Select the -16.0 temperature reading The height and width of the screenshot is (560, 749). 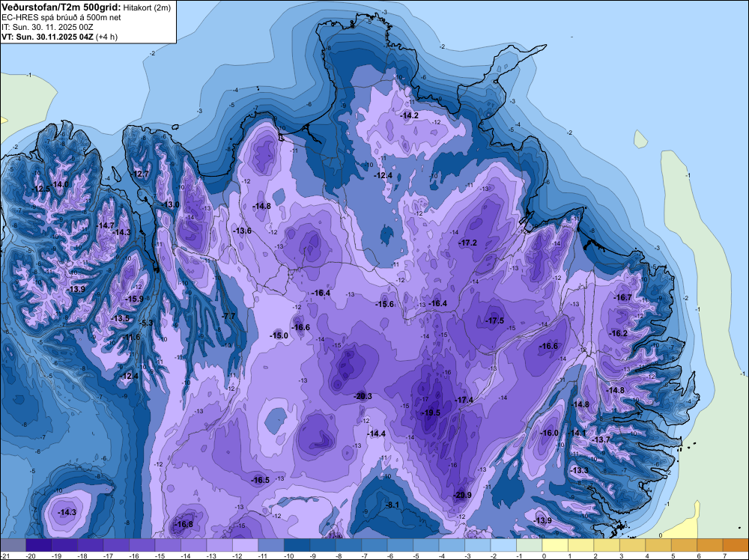(549, 433)
